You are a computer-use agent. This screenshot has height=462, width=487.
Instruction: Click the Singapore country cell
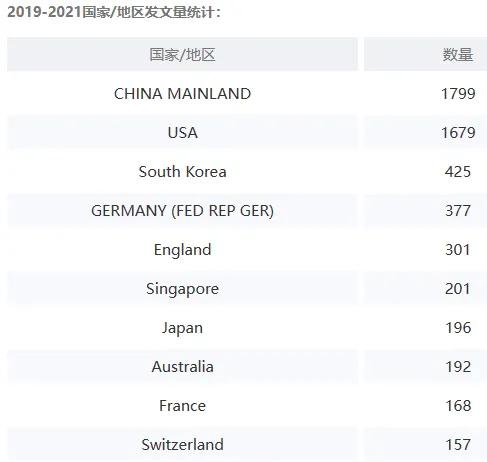182,289
